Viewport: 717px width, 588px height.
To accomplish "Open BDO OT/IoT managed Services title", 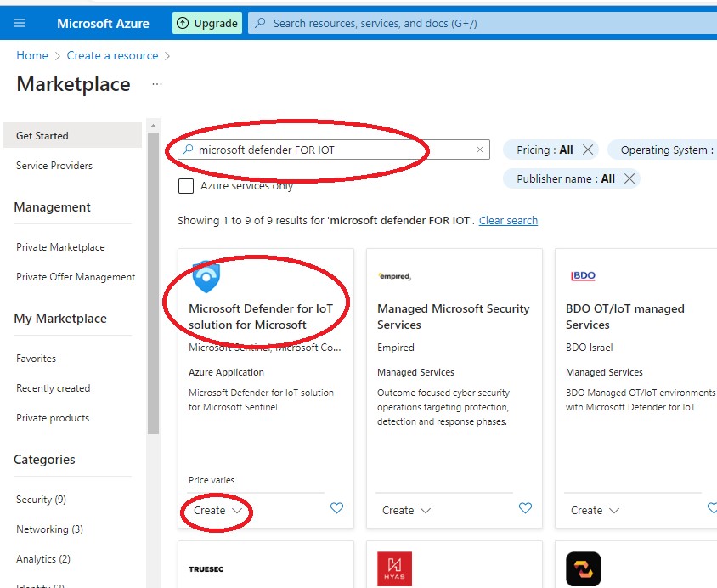I will [625, 316].
